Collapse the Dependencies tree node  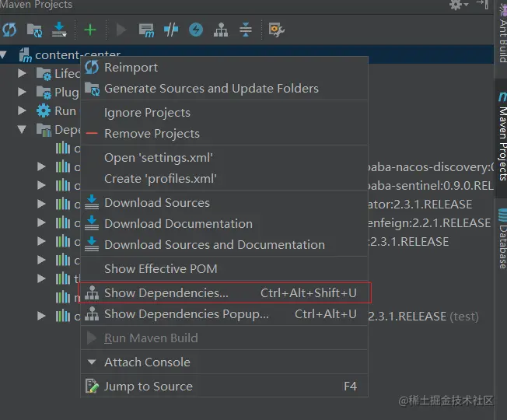[22, 129]
